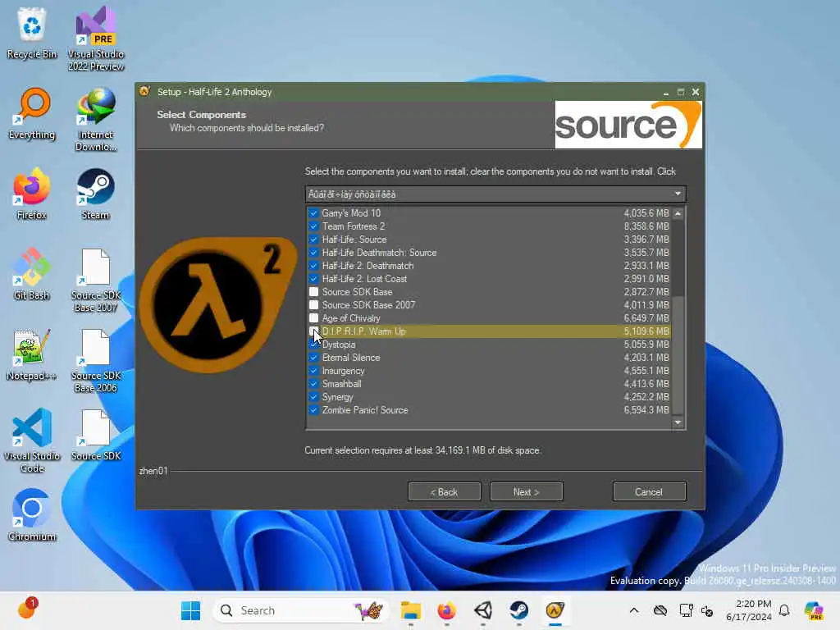Open clock showing 2:20 PM
The image size is (840, 630).
748,610
